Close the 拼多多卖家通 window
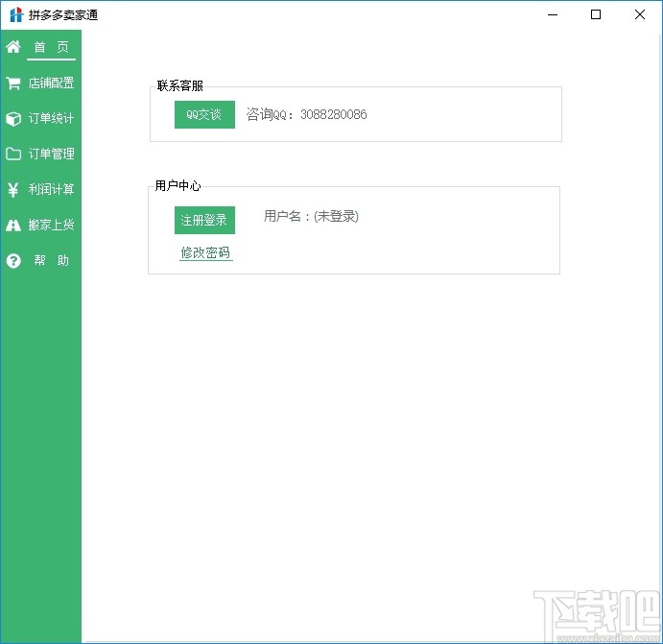Image resolution: width=663 pixels, height=644 pixels. [x=640, y=14]
